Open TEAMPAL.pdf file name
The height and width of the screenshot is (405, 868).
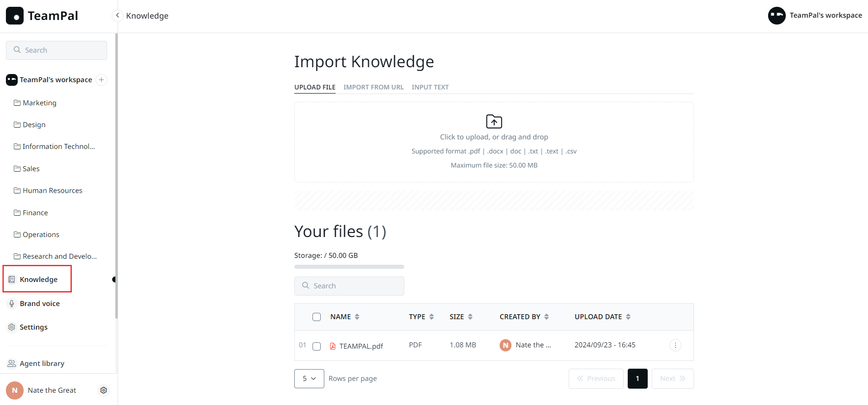click(361, 346)
